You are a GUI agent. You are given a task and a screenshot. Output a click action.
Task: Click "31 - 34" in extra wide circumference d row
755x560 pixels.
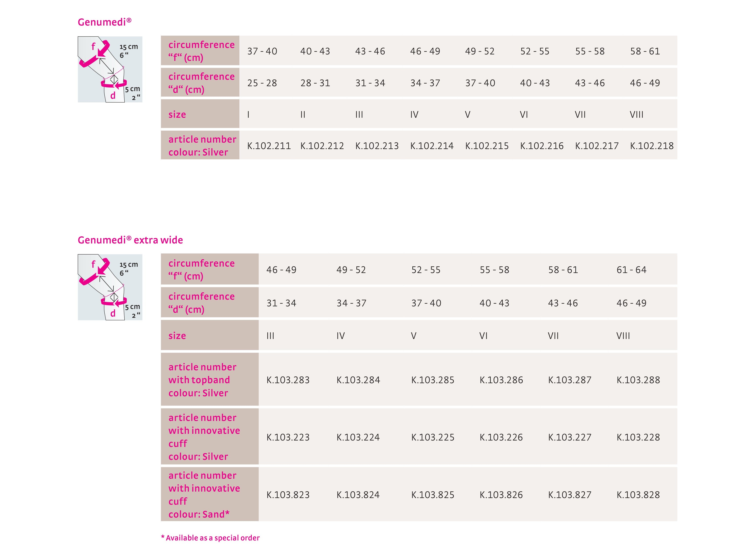click(x=281, y=303)
